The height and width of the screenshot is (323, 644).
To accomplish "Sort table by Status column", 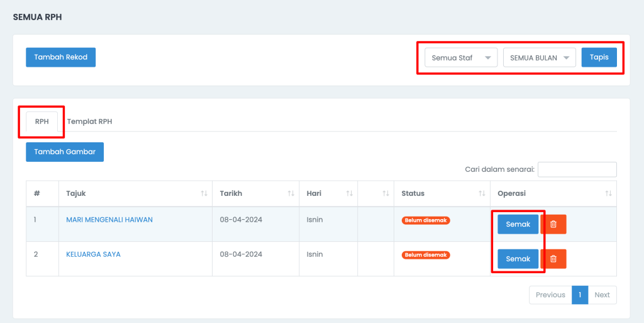I will (x=482, y=193).
